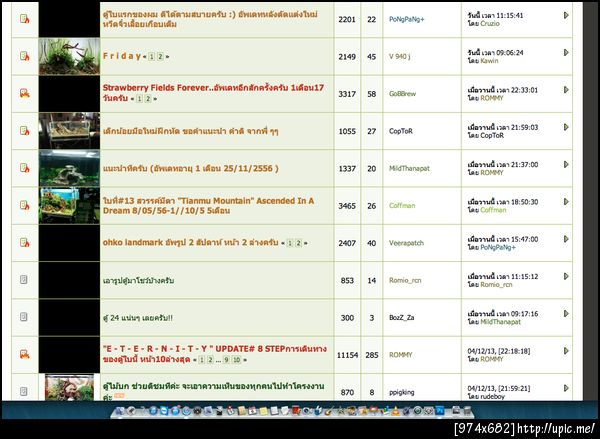Open last poster Cruzio's profile
Viewport: 600px width, 439px height.
tap(490, 23)
